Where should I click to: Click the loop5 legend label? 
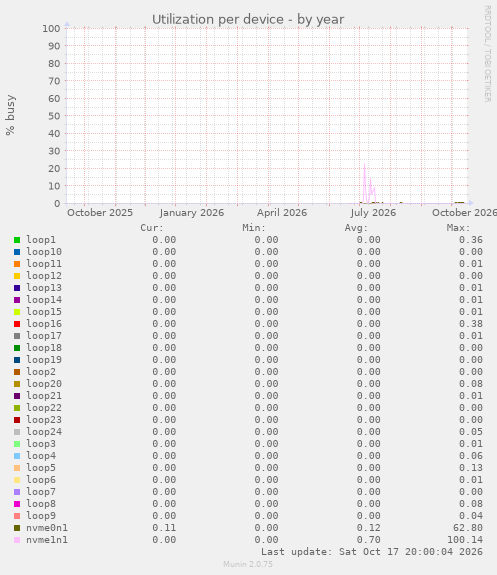point(41,468)
